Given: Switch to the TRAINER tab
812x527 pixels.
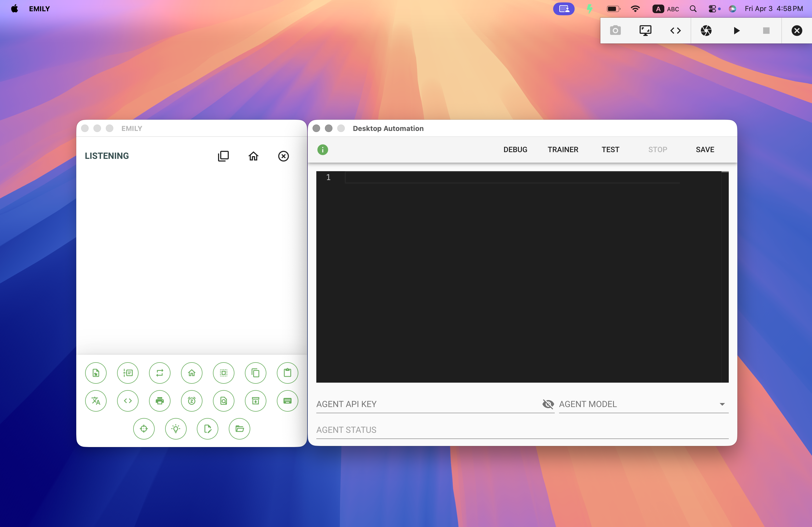Looking at the screenshot, I should click(563, 150).
